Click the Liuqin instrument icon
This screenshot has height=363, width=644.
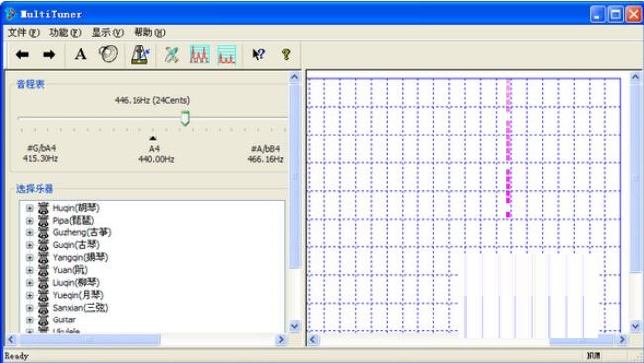click(x=44, y=283)
